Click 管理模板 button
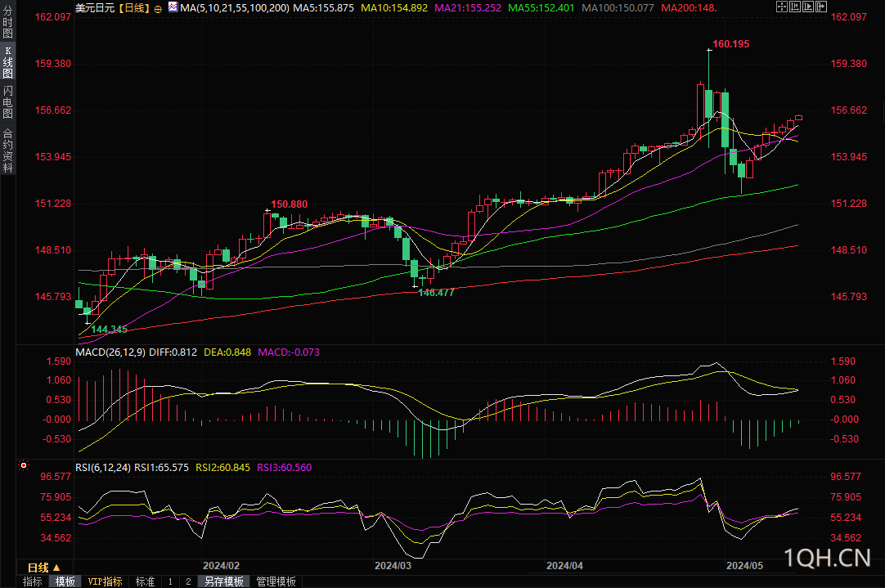This screenshot has width=885, height=588. point(276,581)
